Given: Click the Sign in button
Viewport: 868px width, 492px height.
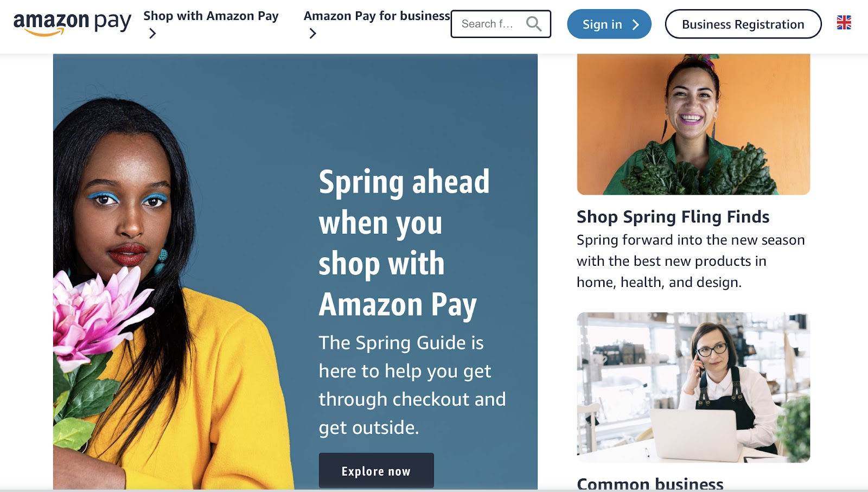Looking at the screenshot, I should [x=609, y=24].
